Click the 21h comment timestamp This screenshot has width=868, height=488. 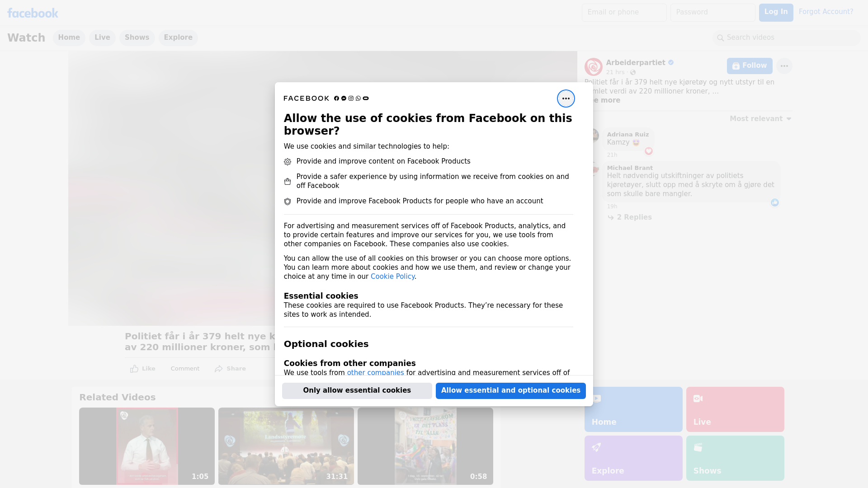point(612,155)
